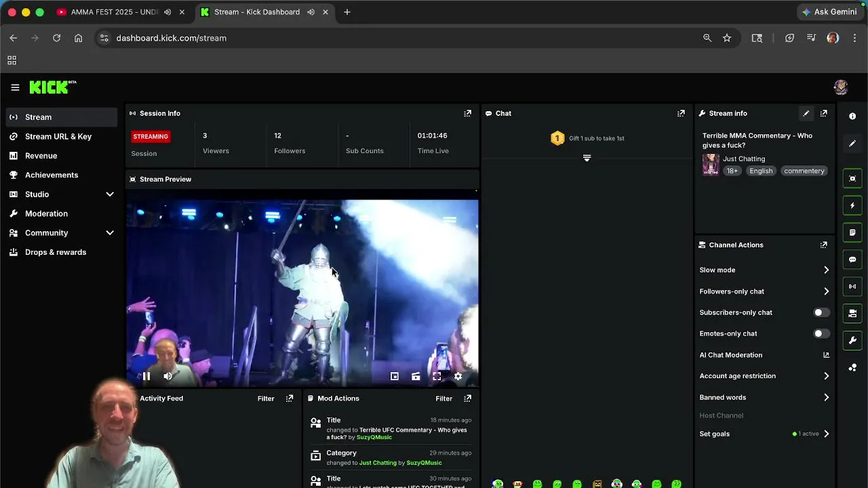This screenshot has width=868, height=488.
Task: Click the Just Chatting category
Action: tap(744, 159)
